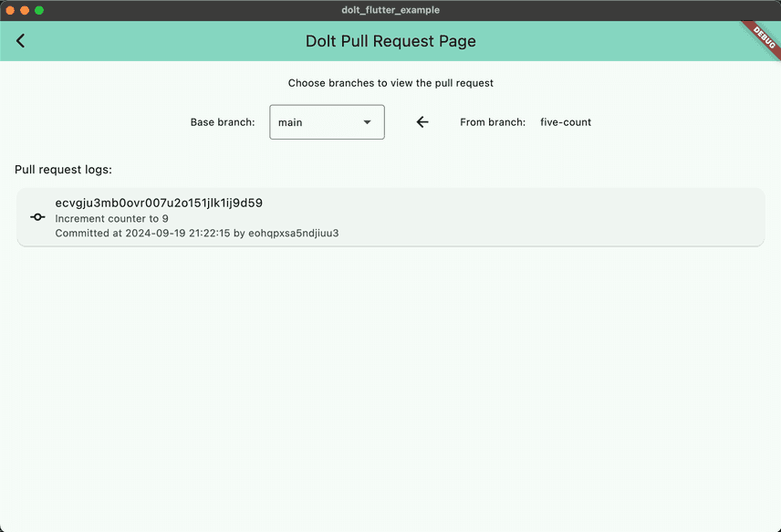Click the dropdown arrow next to main
The height and width of the screenshot is (532, 781).
click(x=367, y=122)
